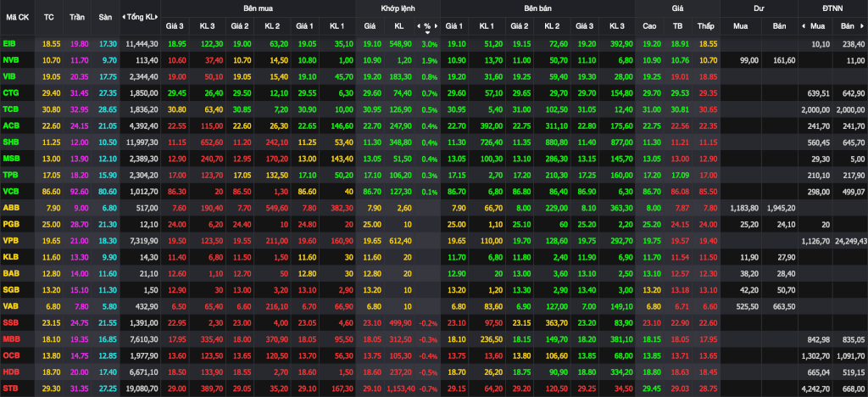Click NVB's Dư Bán value 161,60

782,59
